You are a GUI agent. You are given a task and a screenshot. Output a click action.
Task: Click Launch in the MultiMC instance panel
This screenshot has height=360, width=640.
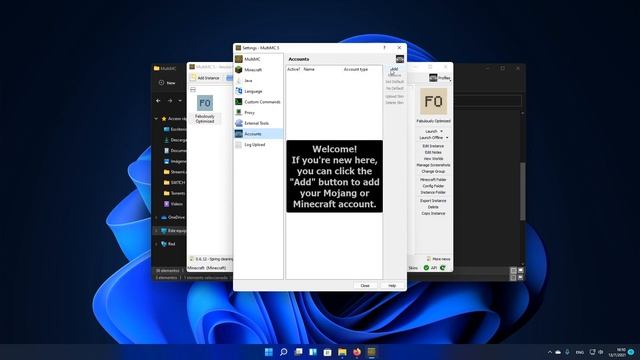(431, 131)
